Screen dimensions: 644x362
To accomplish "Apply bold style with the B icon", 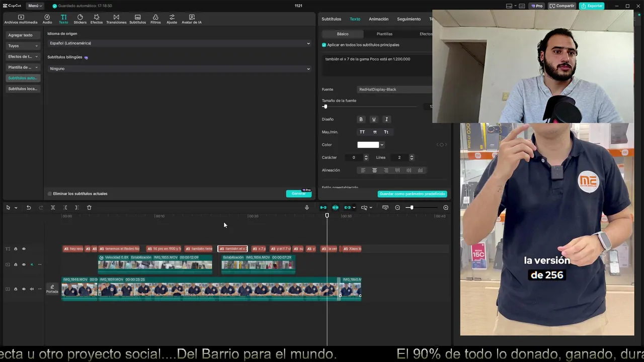I will 361,119.
